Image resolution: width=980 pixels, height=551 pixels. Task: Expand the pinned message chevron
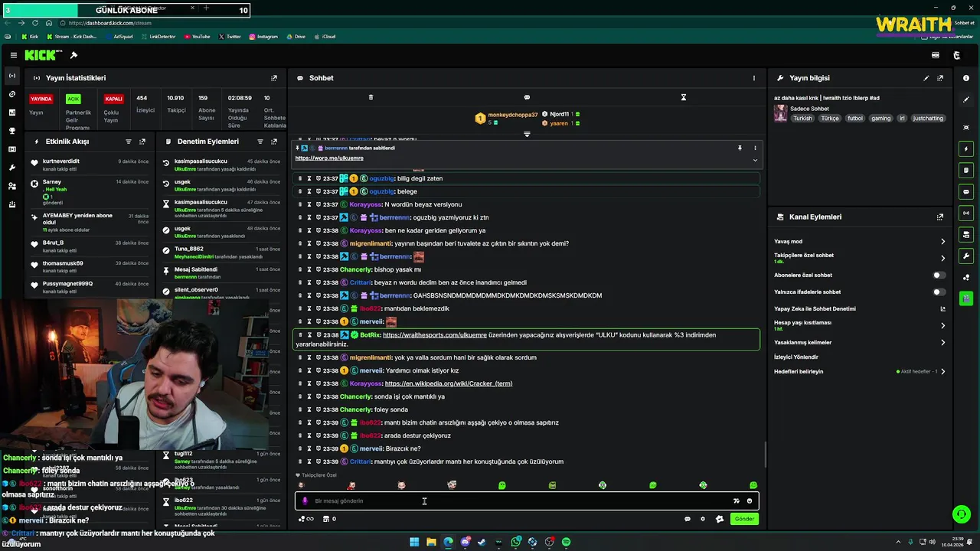[x=755, y=160]
